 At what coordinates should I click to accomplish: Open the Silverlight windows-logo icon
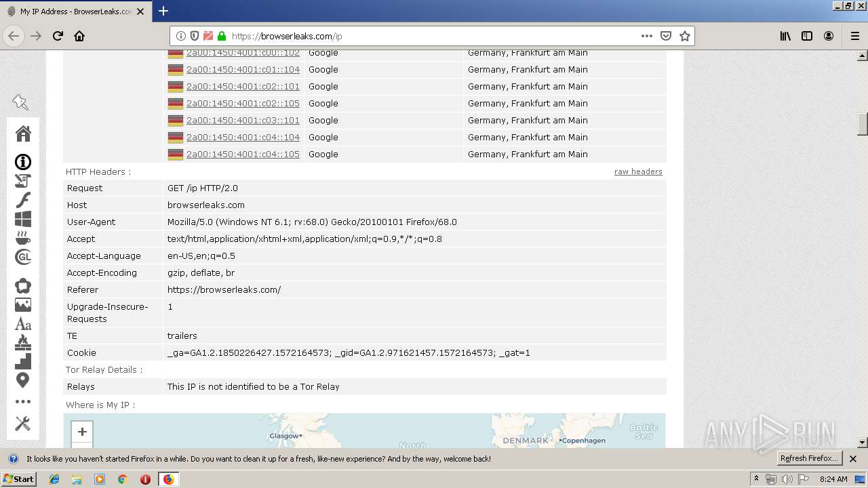click(23, 219)
